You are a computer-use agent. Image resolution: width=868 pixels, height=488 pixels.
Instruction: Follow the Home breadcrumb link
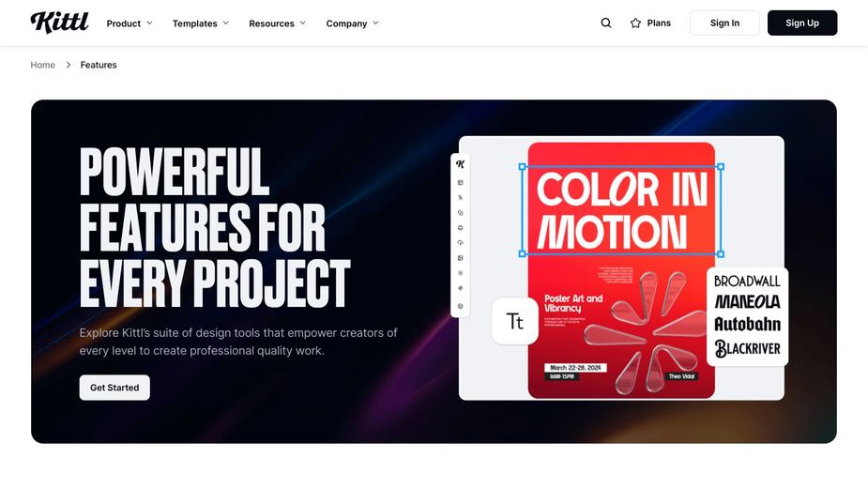43,65
